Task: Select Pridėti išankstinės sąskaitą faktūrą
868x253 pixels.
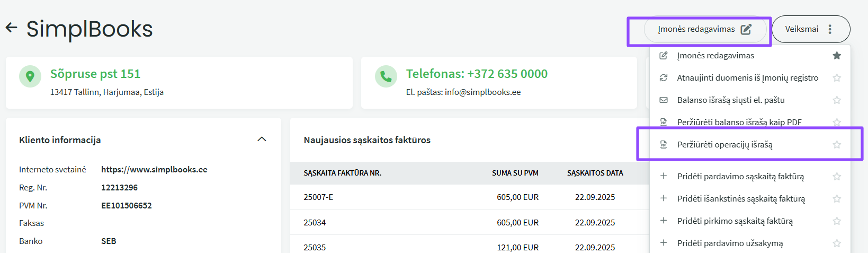Action: (x=741, y=199)
